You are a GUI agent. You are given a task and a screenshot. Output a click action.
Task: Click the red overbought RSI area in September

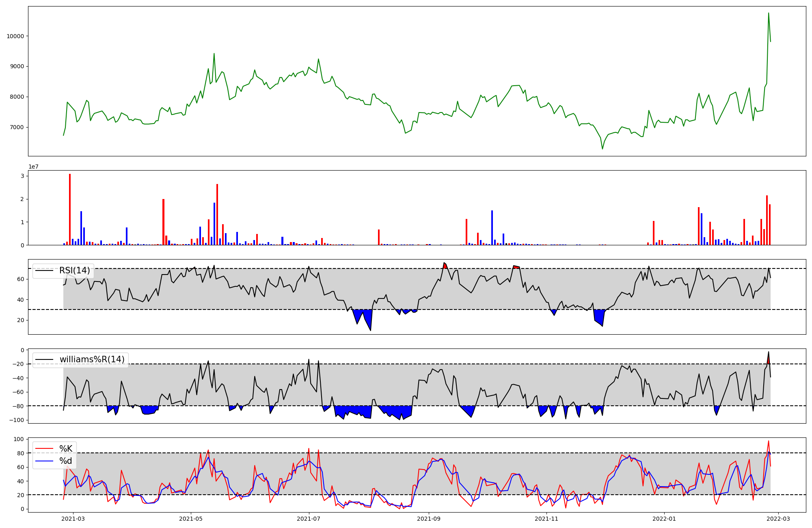(445, 266)
